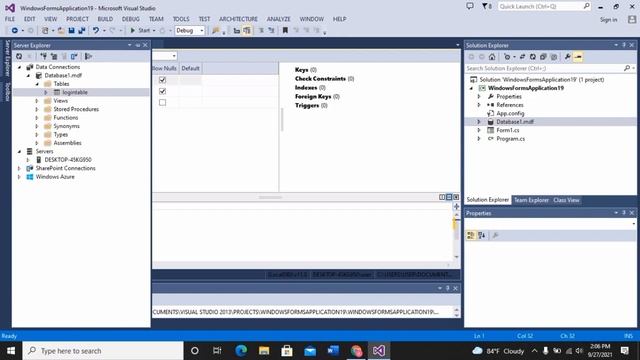Click the Windows Start button
Image resolution: width=640 pixels, height=360 pixels.
click(x=11, y=351)
